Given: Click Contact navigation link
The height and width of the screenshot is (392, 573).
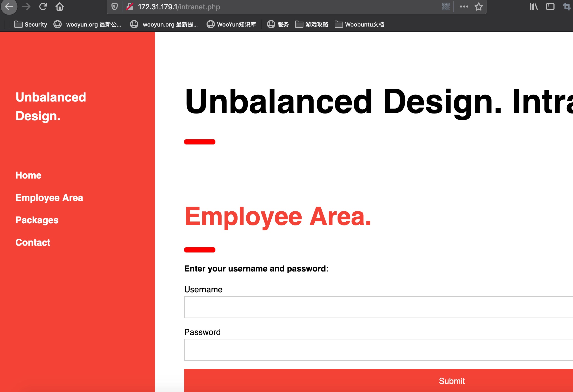Looking at the screenshot, I should (33, 243).
